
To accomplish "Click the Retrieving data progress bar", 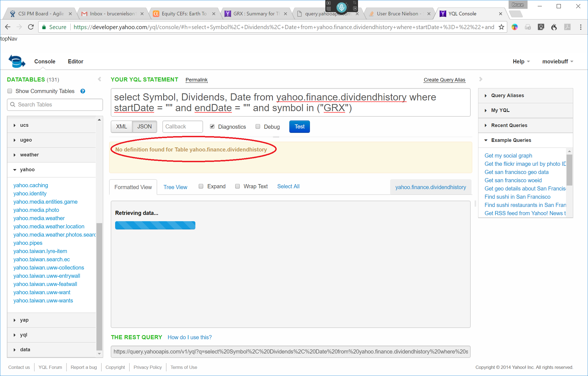I will [x=155, y=225].
